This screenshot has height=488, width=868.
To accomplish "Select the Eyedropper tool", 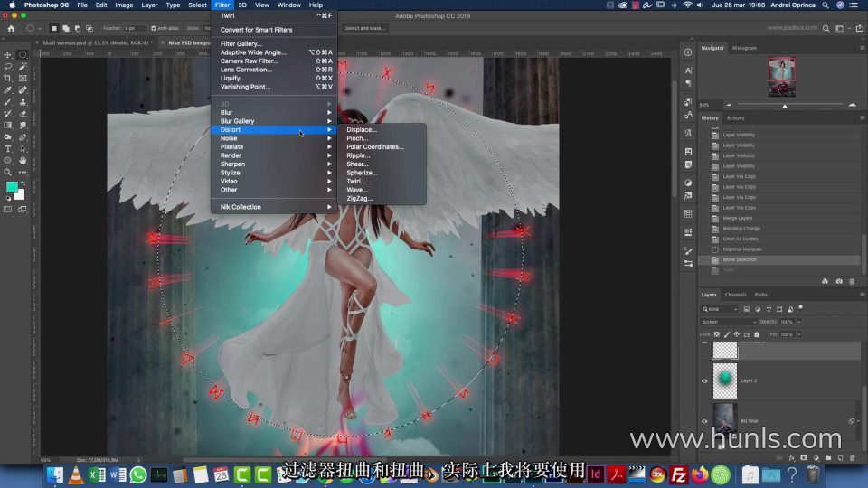I will click(8, 90).
